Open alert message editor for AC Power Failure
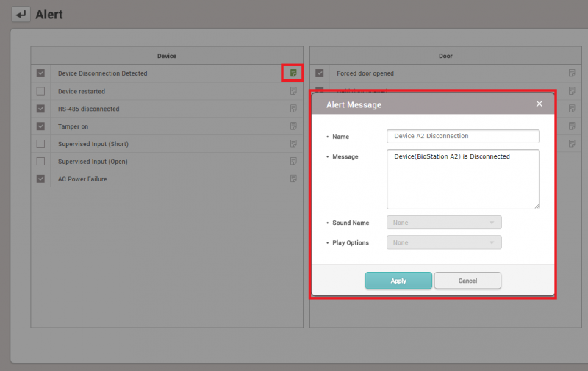Screen dimensions: 588x371 (x=293, y=179)
